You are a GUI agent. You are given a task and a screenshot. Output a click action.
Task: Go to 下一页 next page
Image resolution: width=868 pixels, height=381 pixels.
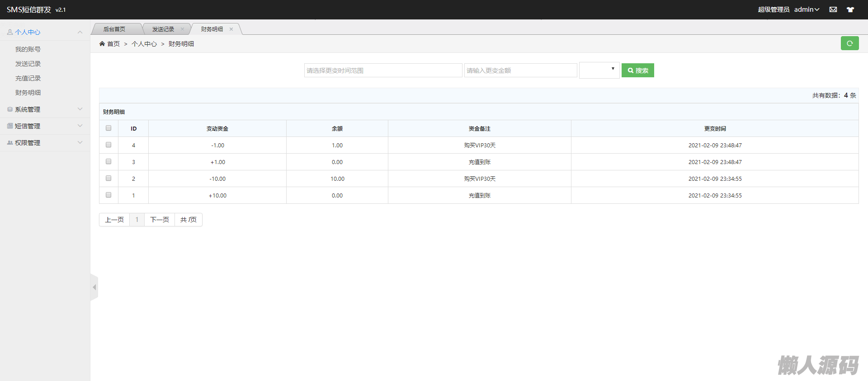(159, 220)
